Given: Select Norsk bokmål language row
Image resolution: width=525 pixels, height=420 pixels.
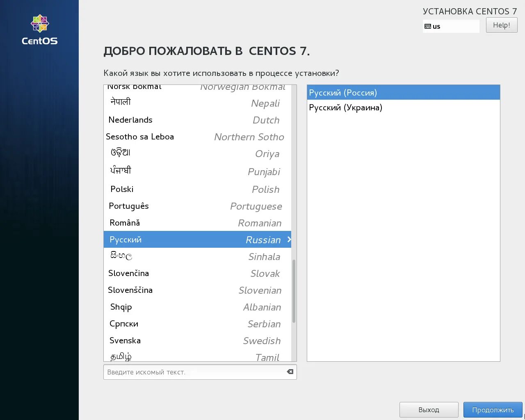Looking at the screenshot, I should coord(197,89).
